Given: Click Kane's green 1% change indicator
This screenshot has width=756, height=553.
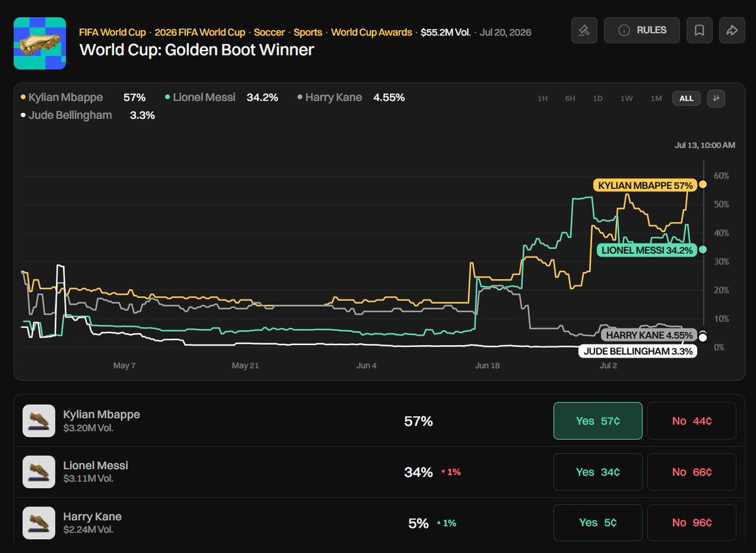Looking at the screenshot, I should [x=446, y=523].
